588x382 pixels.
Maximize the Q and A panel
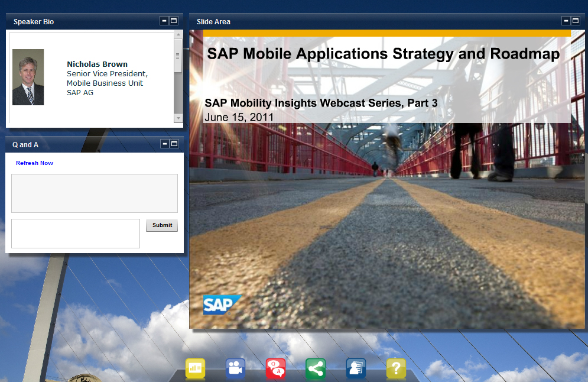174,144
